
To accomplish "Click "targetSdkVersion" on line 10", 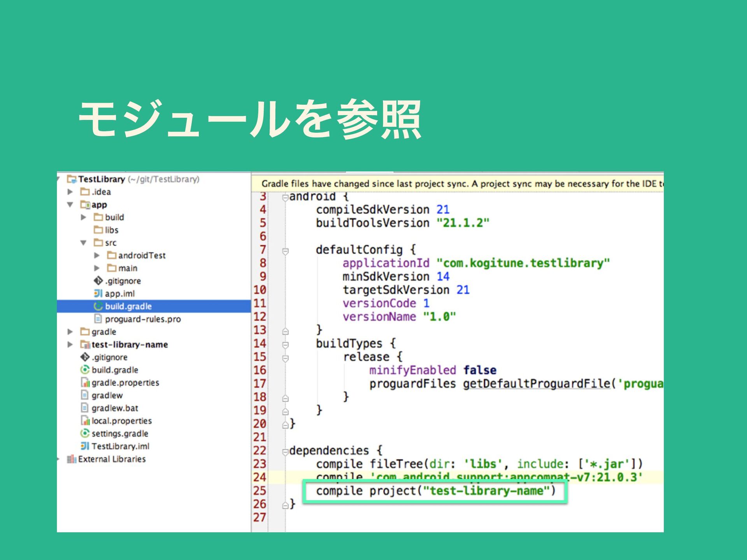I will 396,290.
